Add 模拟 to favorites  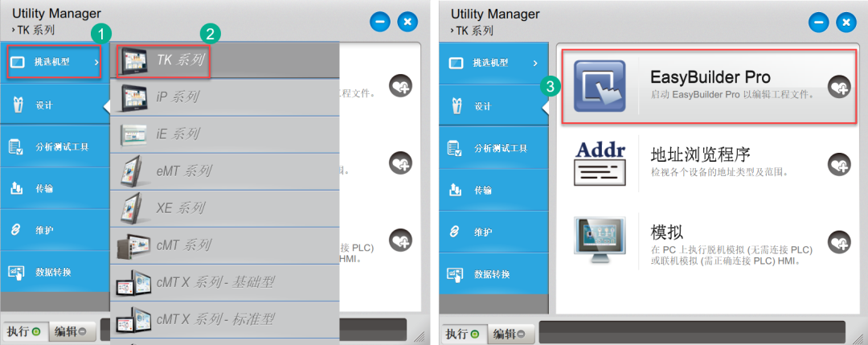839,241
